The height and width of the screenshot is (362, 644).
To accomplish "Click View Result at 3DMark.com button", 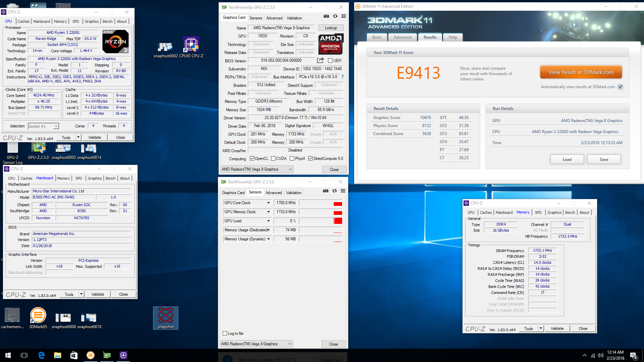I will [581, 72].
